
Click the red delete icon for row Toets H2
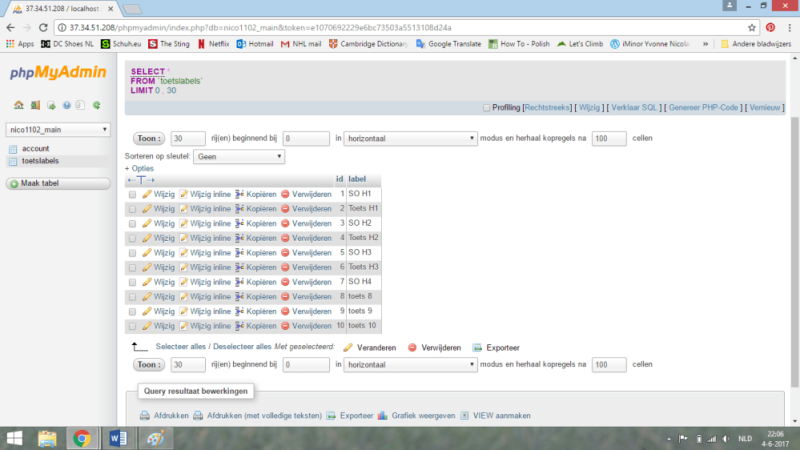pyautogui.click(x=285, y=238)
